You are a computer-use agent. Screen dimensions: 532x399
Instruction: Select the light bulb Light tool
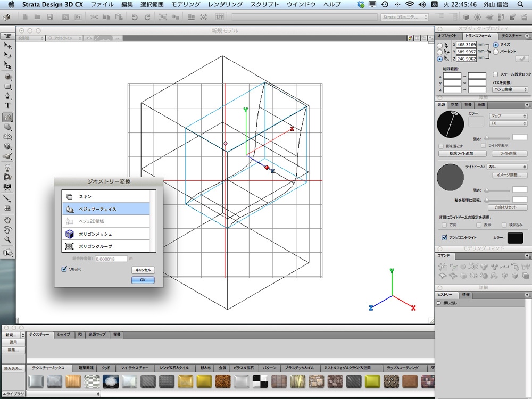(x=7, y=168)
